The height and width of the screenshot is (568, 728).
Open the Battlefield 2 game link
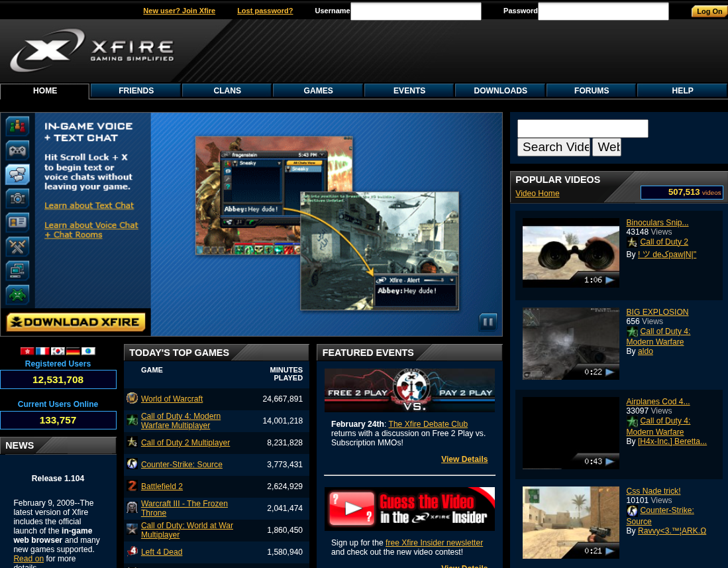(x=162, y=486)
